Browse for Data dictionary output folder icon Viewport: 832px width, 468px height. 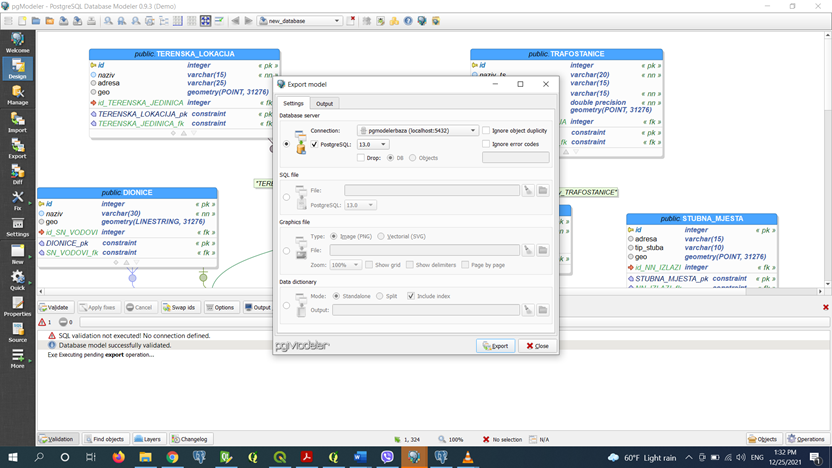(543, 310)
